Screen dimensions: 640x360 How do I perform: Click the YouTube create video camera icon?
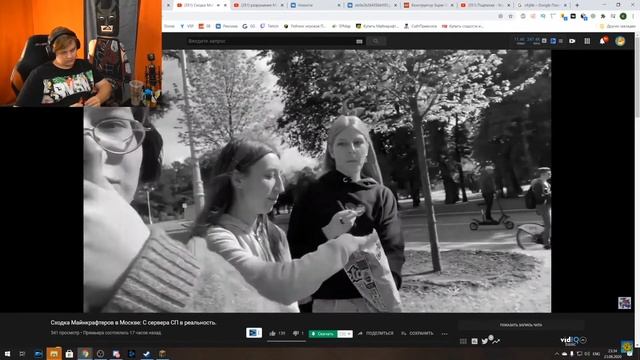point(572,41)
